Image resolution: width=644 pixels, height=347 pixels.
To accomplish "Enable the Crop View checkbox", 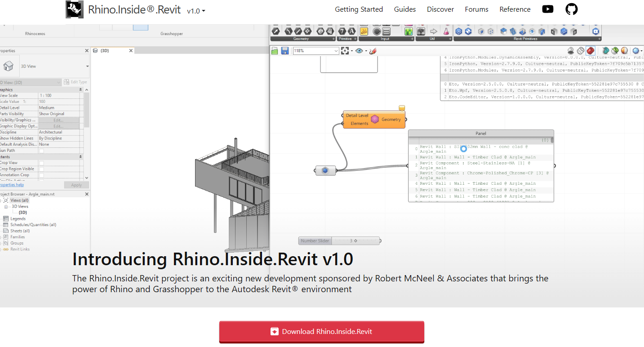I will [41, 163].
